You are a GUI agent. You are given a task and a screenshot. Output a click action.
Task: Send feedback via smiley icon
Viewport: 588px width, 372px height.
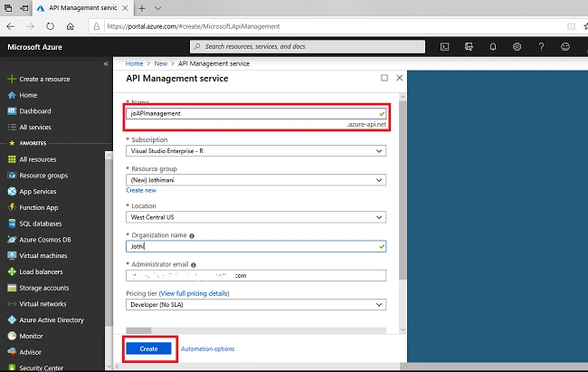coord(565,46)
